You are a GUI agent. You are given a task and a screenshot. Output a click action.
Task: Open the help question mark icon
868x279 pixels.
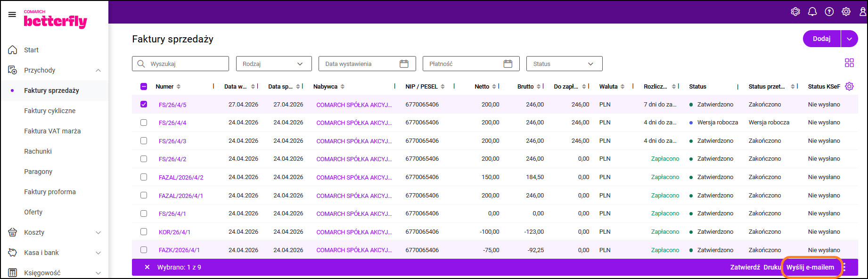click(x=829, y=12)
